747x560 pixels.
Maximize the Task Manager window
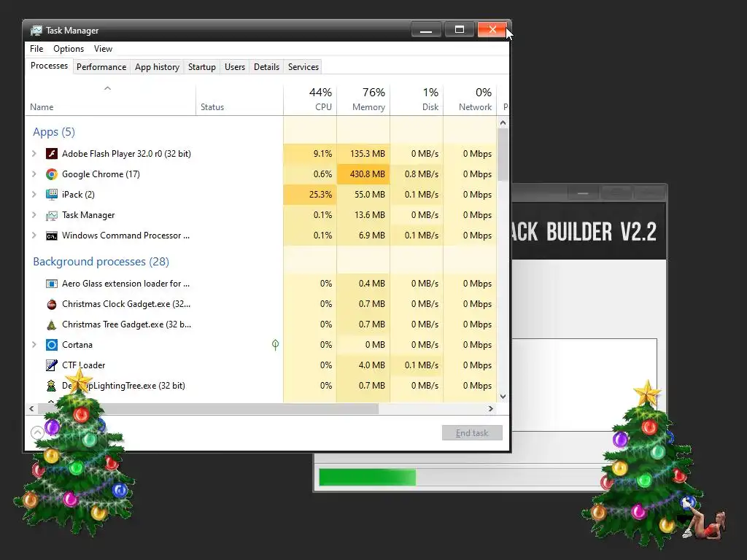tap(460, 29)
